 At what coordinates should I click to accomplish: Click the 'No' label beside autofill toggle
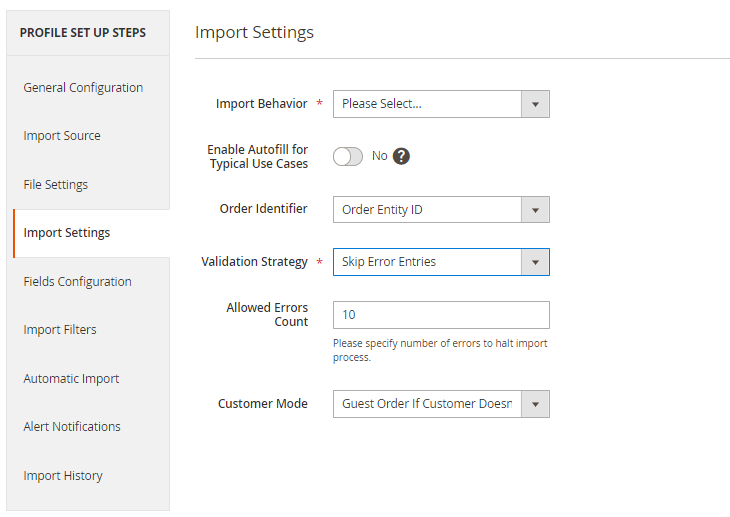tap(379, 156)
